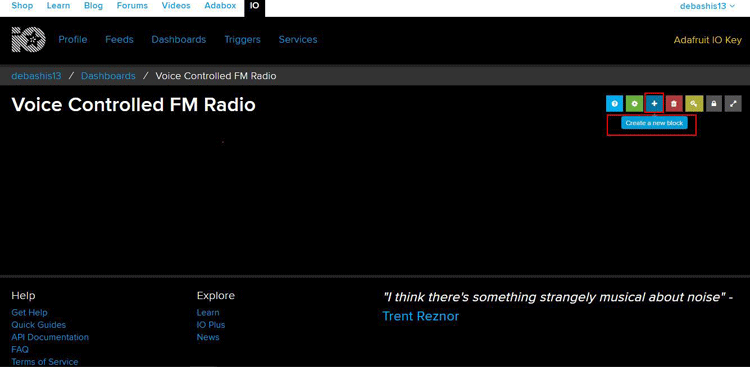Toggle the dashboard lock button
This screenshot has height=367, width=750.
coord(714,103)
